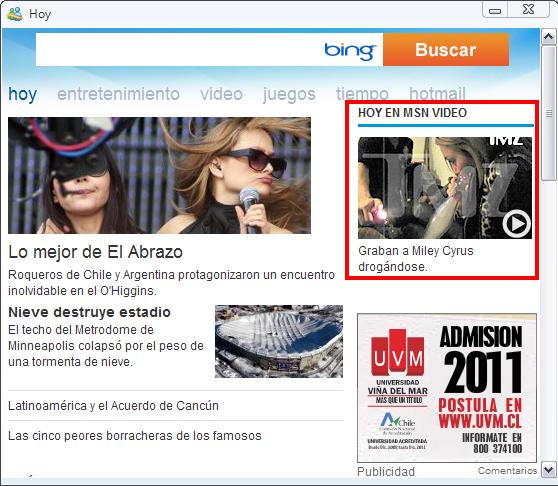This screenshot has height=486, width=558.
Task: Open the juegos tab
Action: tap(289, 95)
